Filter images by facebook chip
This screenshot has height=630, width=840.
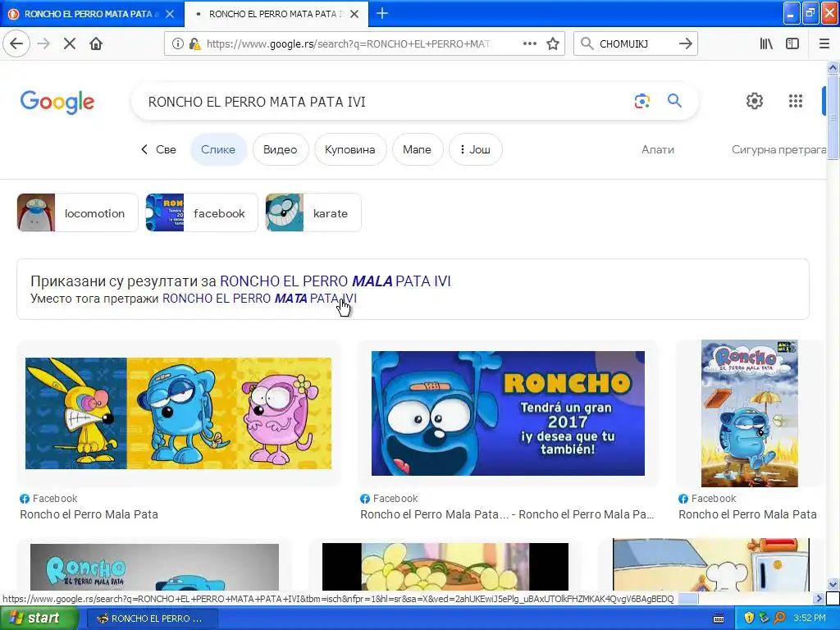202,212
